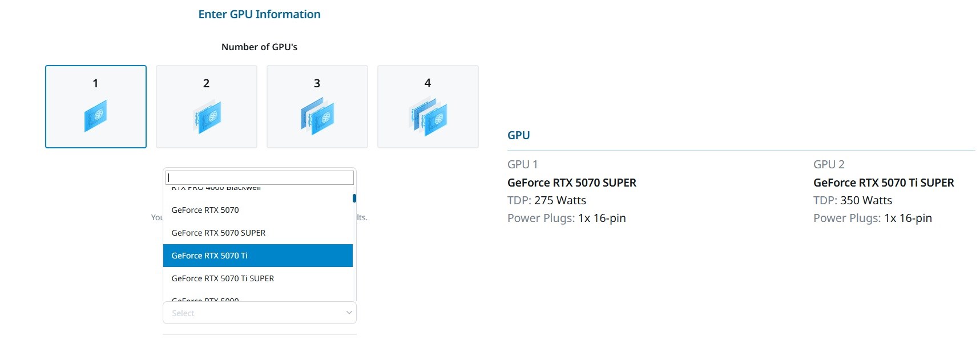Select the number 4 GPU option
The width and height of the screenshot is (980, 356).
tap(428, 107)
